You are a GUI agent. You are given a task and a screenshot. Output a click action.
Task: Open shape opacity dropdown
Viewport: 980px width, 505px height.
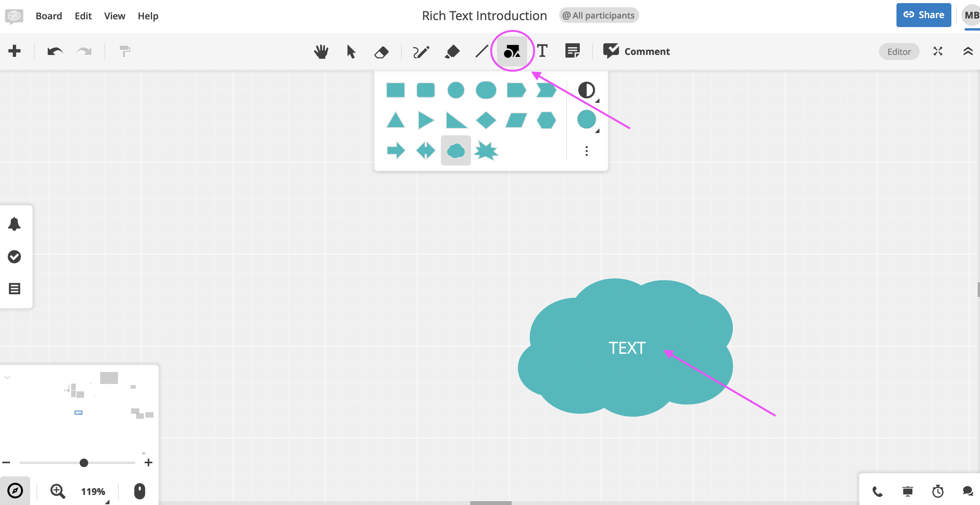click(587, 90)
